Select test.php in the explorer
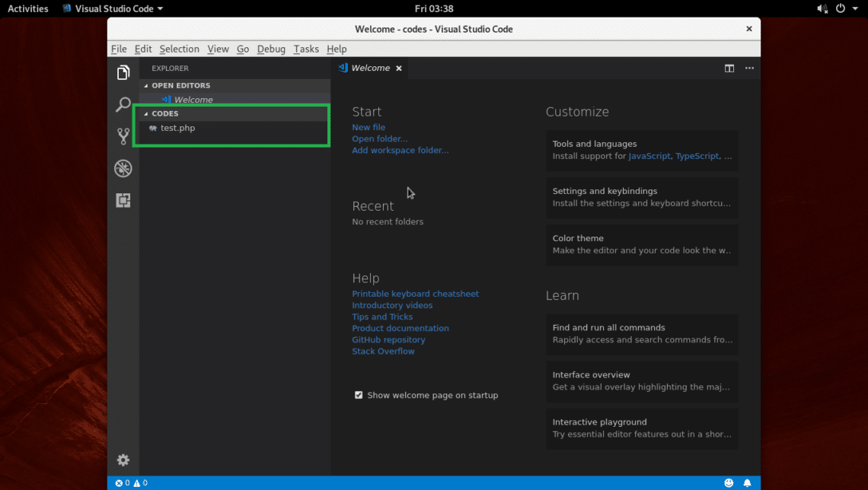 [177, 128]
